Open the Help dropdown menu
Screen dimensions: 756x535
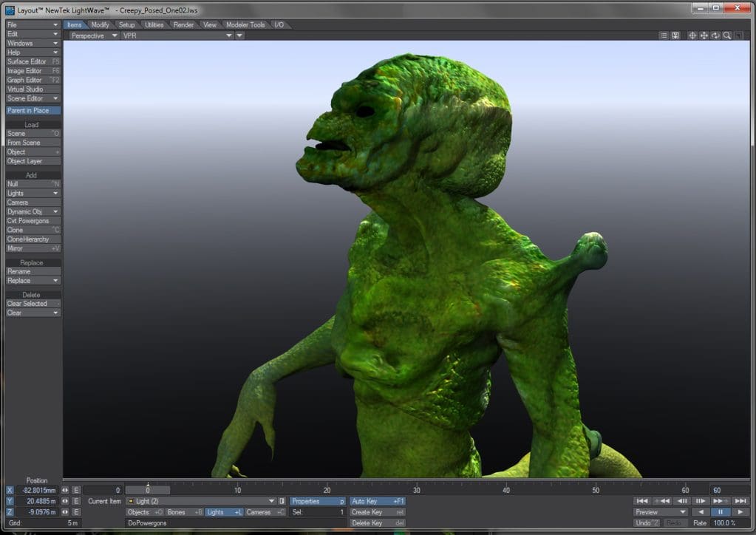coord(33,52)
